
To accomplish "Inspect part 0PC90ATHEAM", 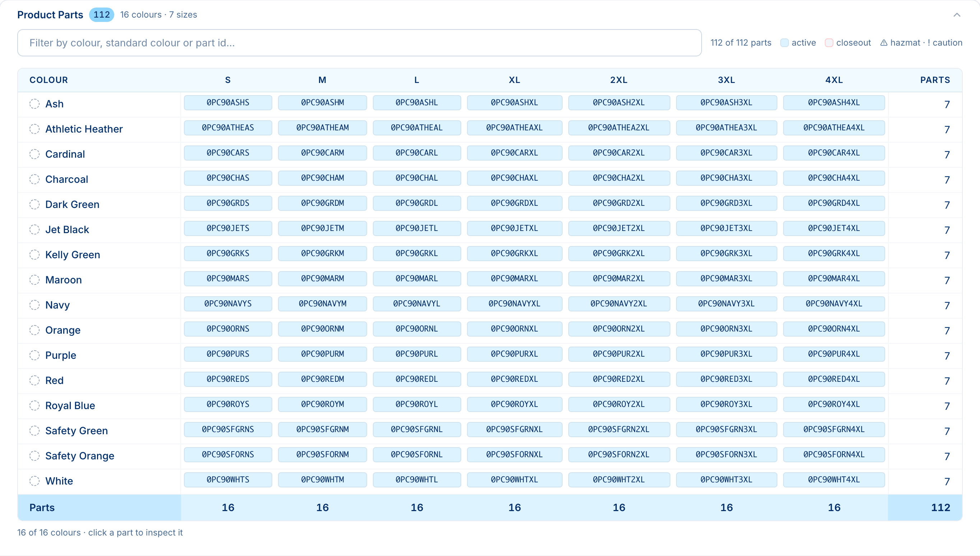I will pyautogui.click(x=322, y=128).
